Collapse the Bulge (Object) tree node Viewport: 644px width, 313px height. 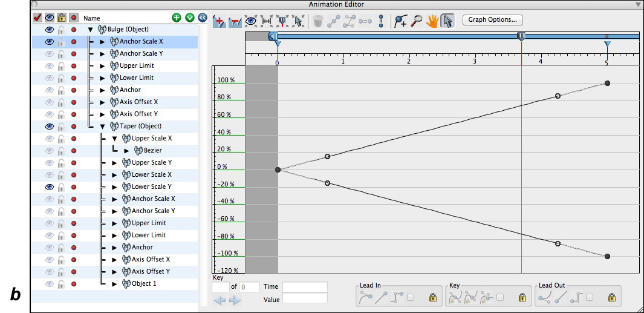[90, 30]
